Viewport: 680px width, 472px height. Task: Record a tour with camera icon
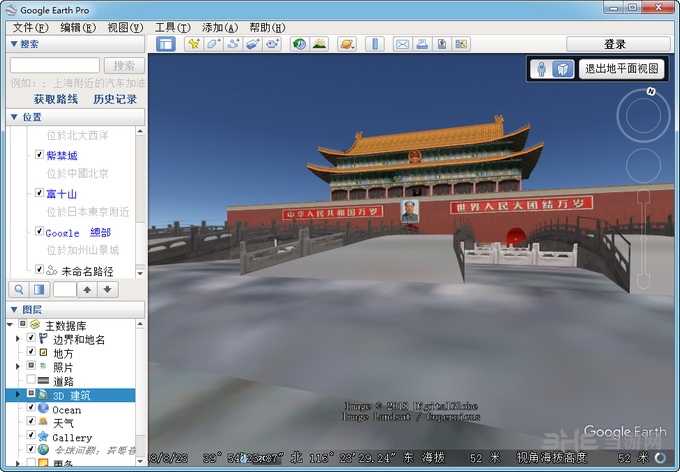273,44
